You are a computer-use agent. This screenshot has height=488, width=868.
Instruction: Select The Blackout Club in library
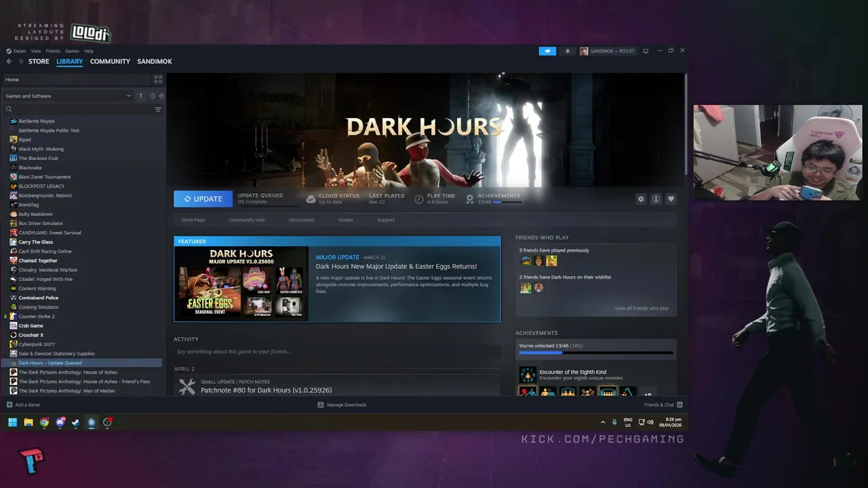click(39, 158)
